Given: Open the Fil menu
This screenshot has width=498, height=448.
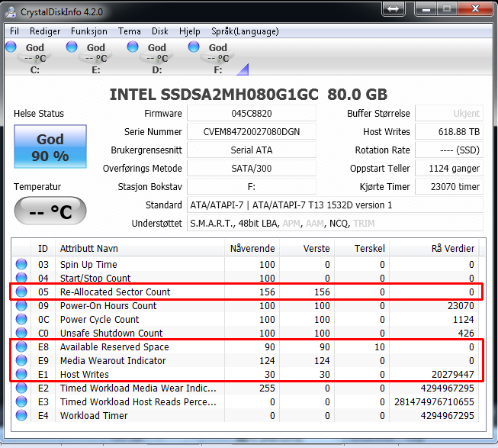Looking at the screenshot, I should pos(14,31).
